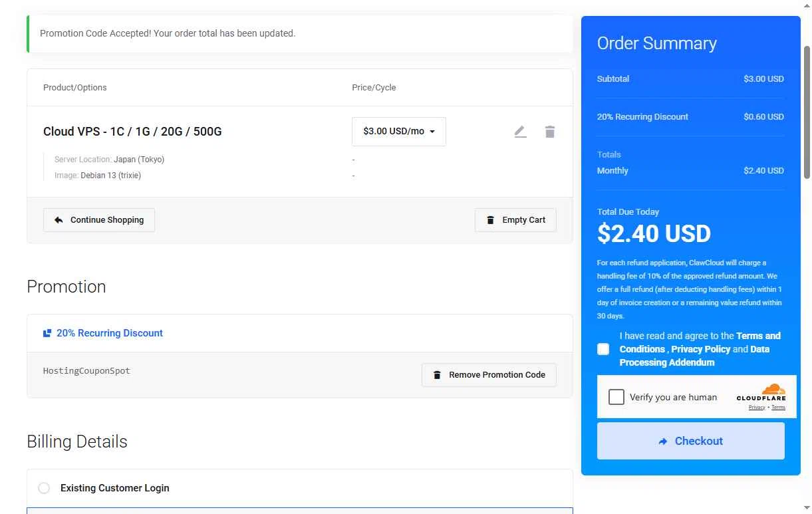Click the pencil edit icon for Cloud VPS

click(520, 132)
